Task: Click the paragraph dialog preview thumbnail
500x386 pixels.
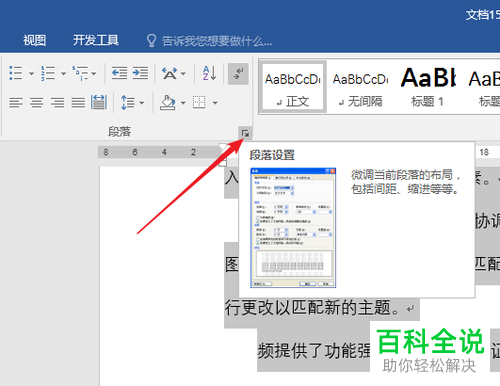Action: click(293, 228)
